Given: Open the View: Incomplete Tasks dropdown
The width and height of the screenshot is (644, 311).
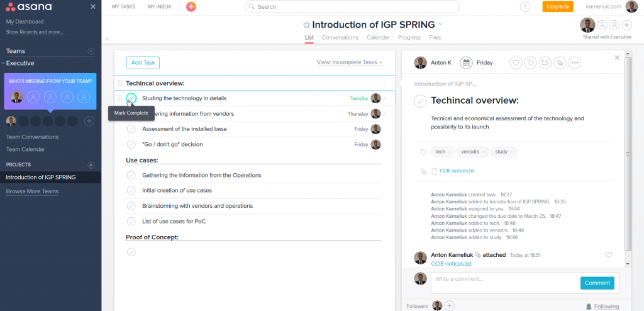Looking at the screenshot, I should (350, 62).
